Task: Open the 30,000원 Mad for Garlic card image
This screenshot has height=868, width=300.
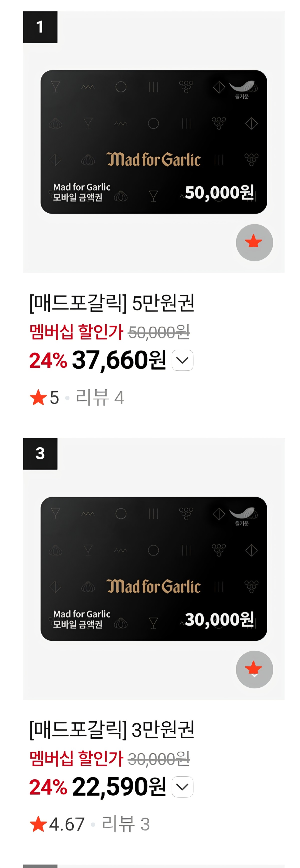Action: tap(154, 569)
